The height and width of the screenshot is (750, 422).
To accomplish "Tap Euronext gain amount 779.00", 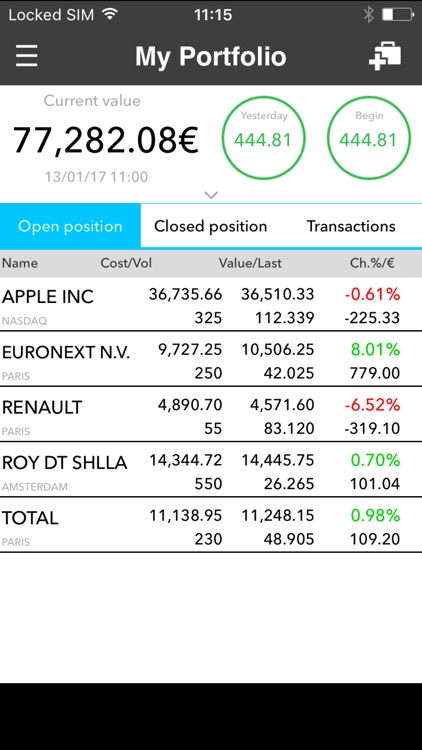I will click(375, 373).
